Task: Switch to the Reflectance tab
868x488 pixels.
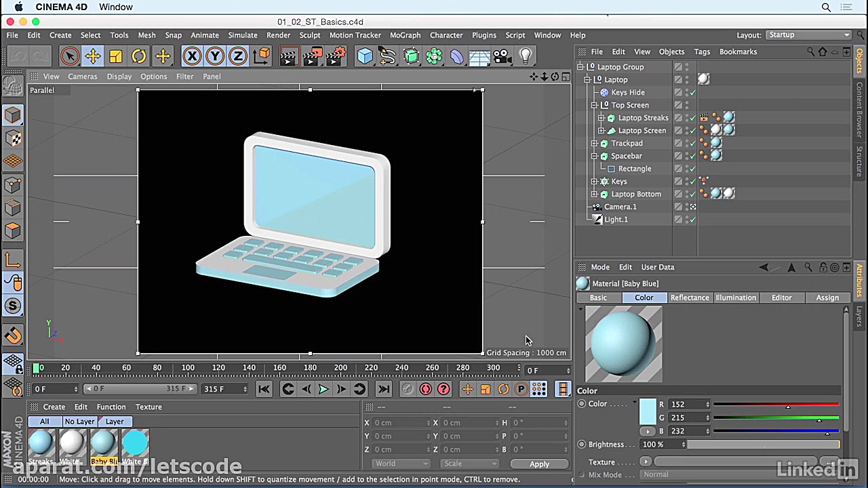Action: click(x=689, y=298)
